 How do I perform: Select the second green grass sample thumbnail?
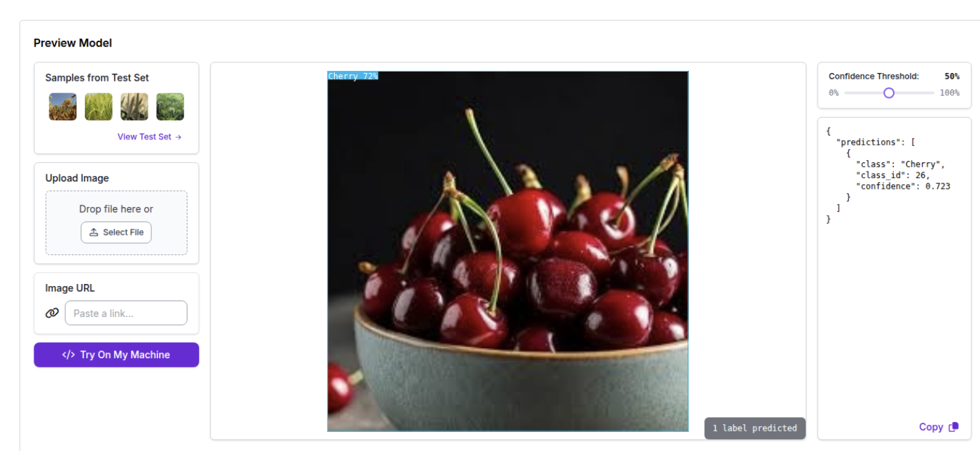(99, 107)
